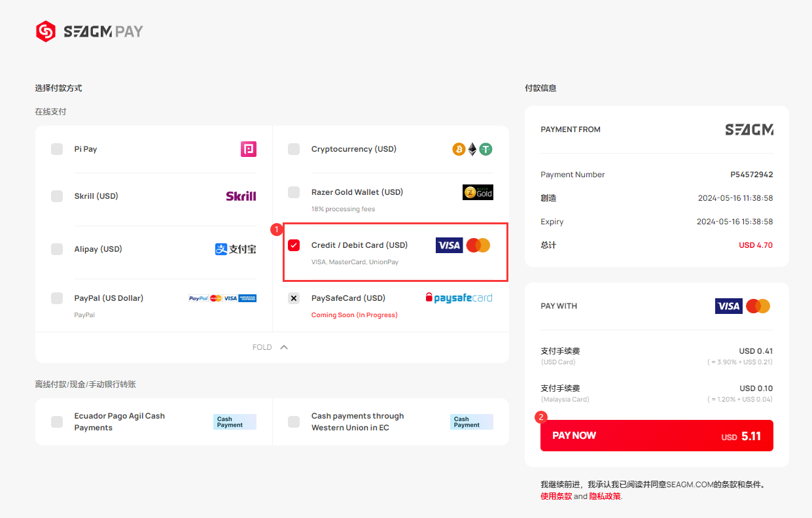Select the PayPal (US Dollar) checkbox
812x518 pixels.
(x=57, y=298)
